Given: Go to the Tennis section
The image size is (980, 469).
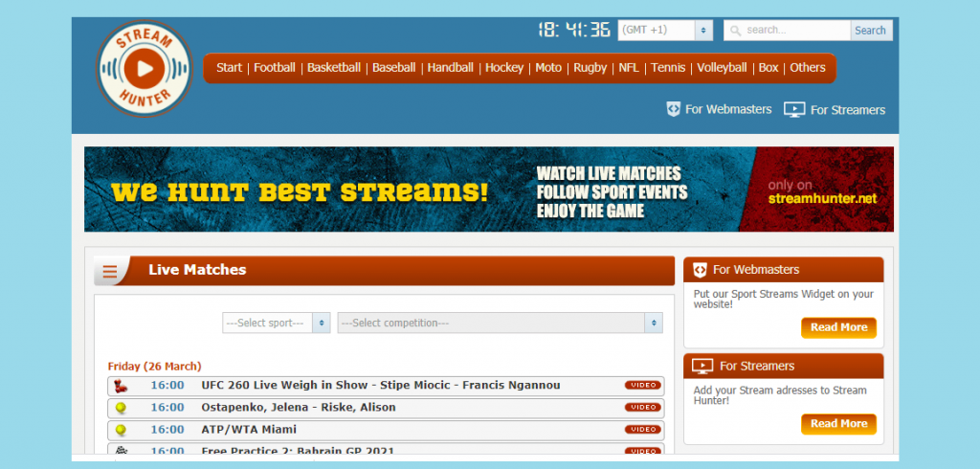Looking at the screenshot, I should (x=668, y=68).
